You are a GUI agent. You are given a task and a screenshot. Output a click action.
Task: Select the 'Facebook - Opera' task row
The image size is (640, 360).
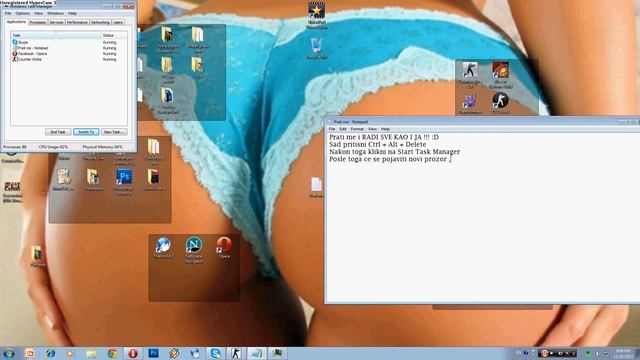pyautogui.click(x=69, y=54)
